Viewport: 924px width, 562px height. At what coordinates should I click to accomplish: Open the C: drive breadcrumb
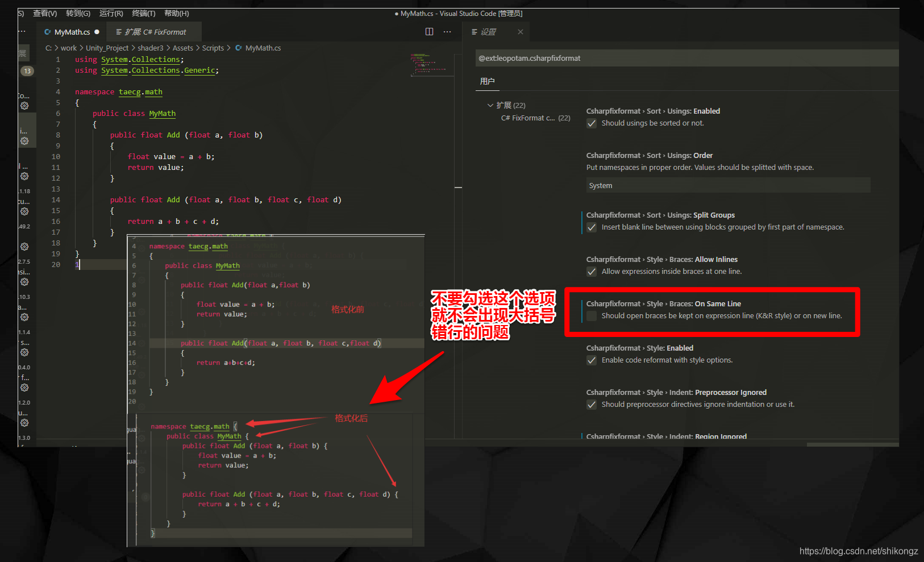click(x=49, y=48)
